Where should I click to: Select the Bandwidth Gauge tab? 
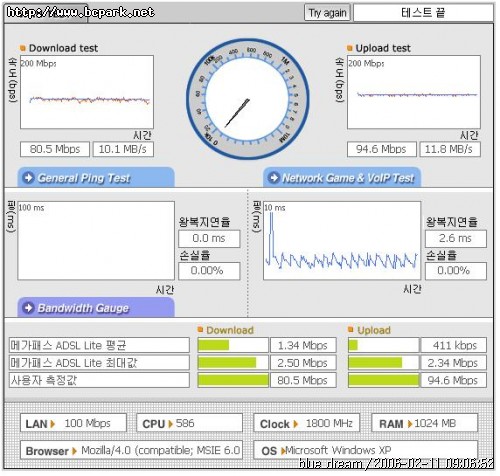point(96,307)
